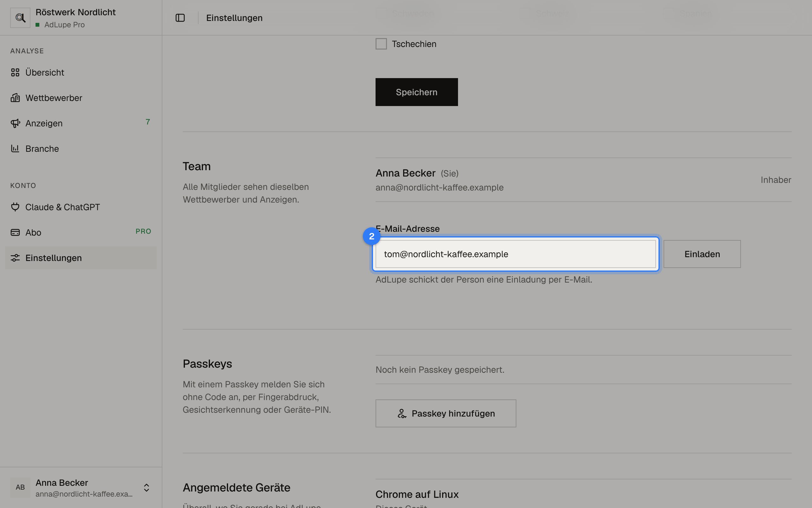812x508 pixels.
Task: Click the E-Mail-Adresse field label
Action: click(x=407, y=229)
